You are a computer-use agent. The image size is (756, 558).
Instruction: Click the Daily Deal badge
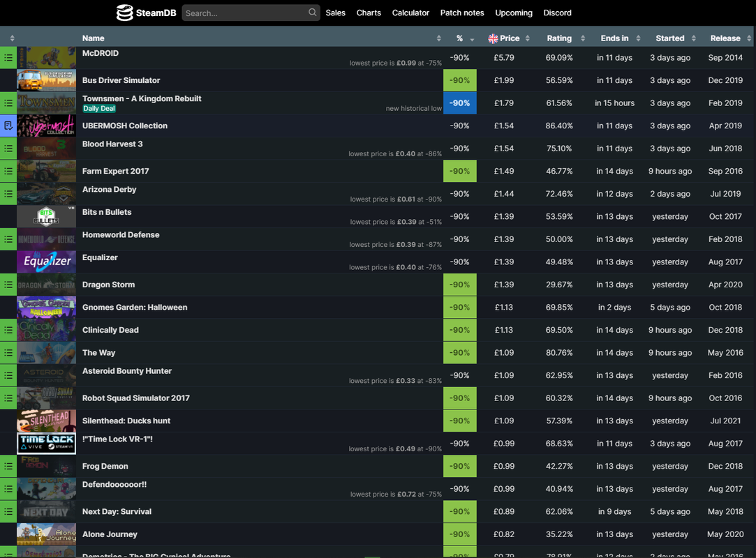(99, 108)
